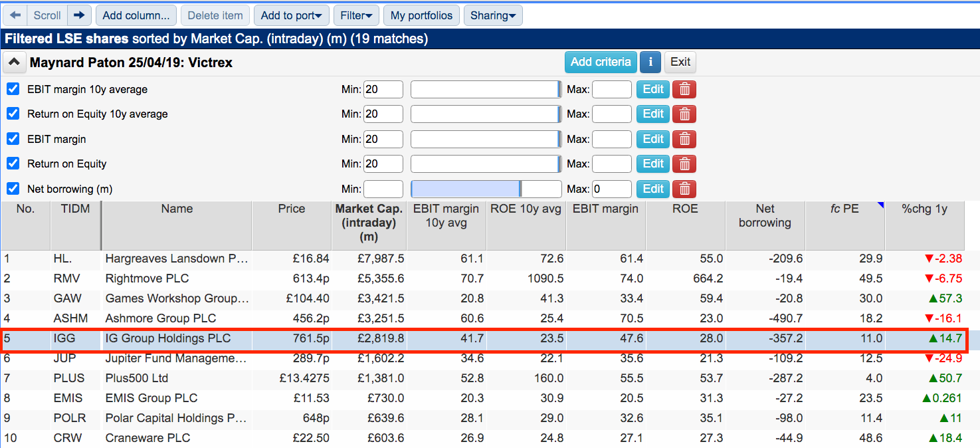Uncheck Return on Equity 10y average checkbox
This screenshot has height=448, width=980.
[x=13, y=114]
